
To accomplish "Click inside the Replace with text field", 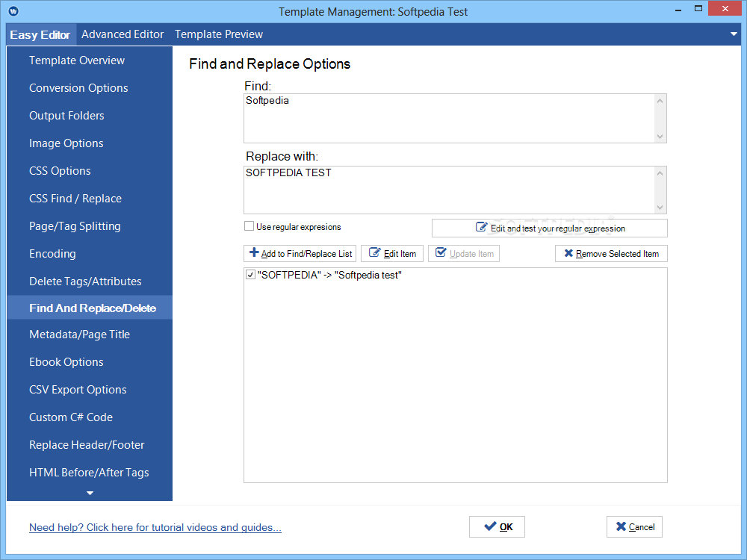I will (449, 190).
